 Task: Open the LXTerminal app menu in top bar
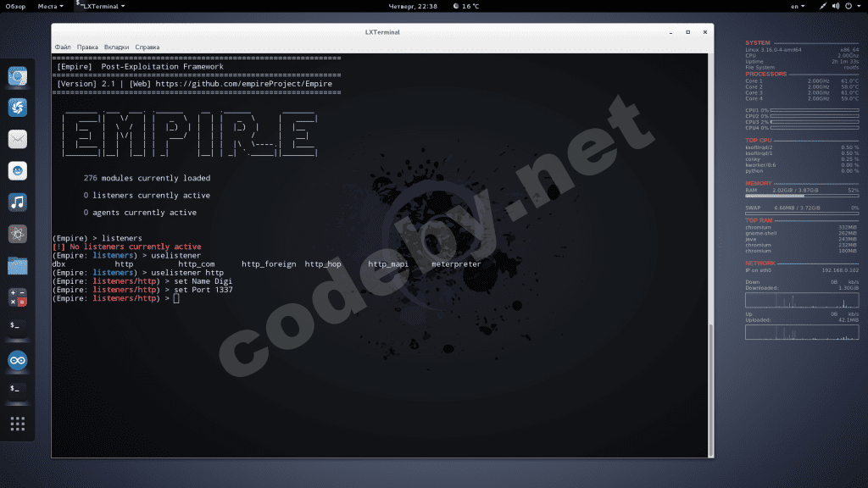[100, 6]
